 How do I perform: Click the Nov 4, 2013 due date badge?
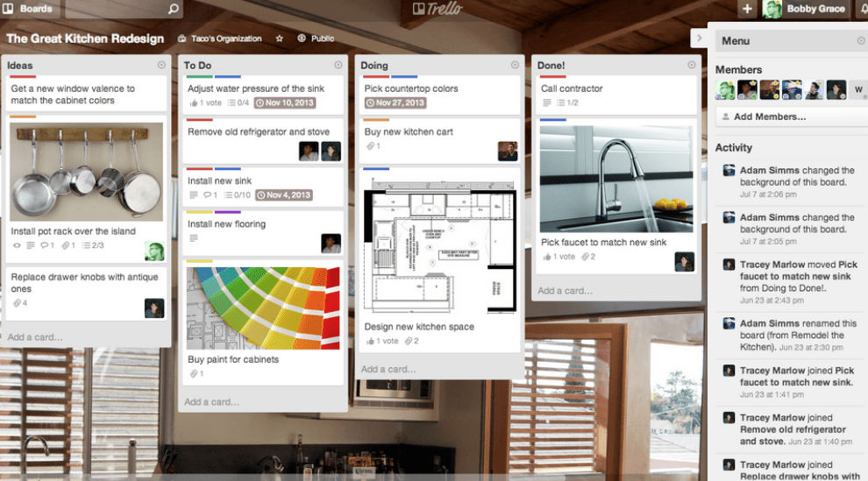(284, 195)
